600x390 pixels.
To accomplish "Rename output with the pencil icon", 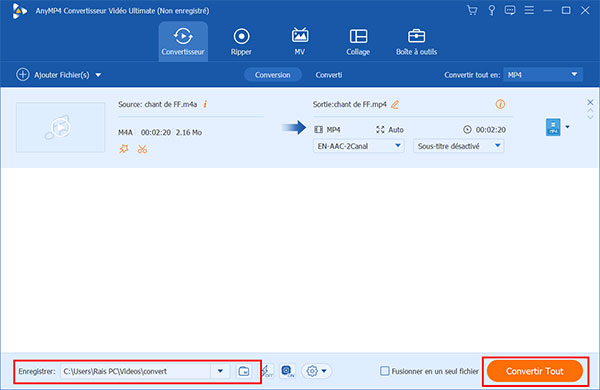I will [395, 104].
